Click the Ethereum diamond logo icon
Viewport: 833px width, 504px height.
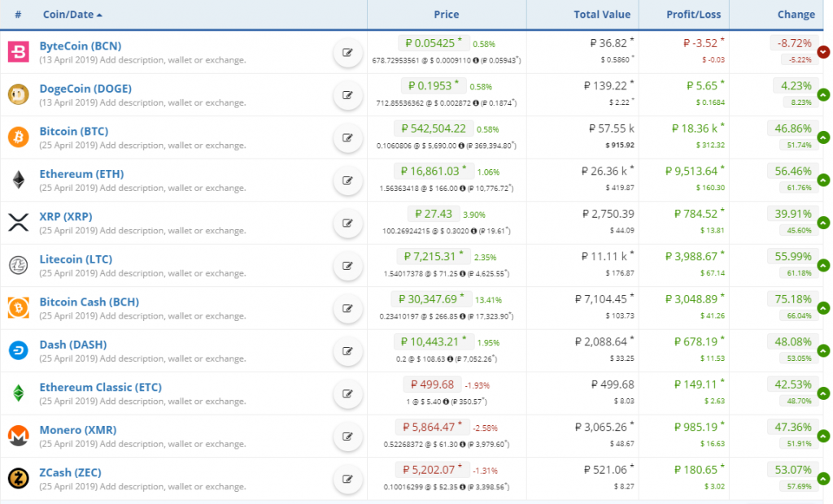pyautogui.click(x=18, y=180)
